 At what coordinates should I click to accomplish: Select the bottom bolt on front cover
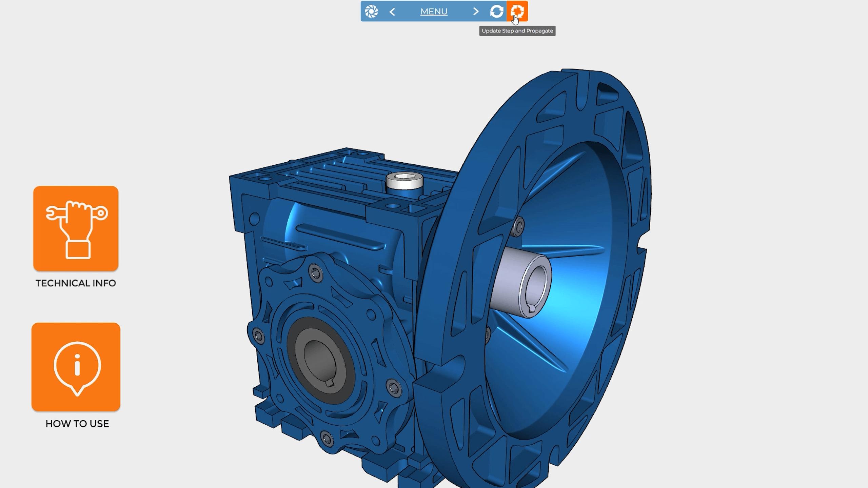327,439
